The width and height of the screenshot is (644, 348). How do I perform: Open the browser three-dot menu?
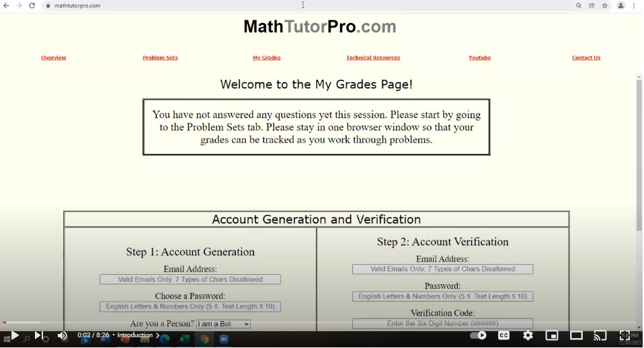pos(634,6)
